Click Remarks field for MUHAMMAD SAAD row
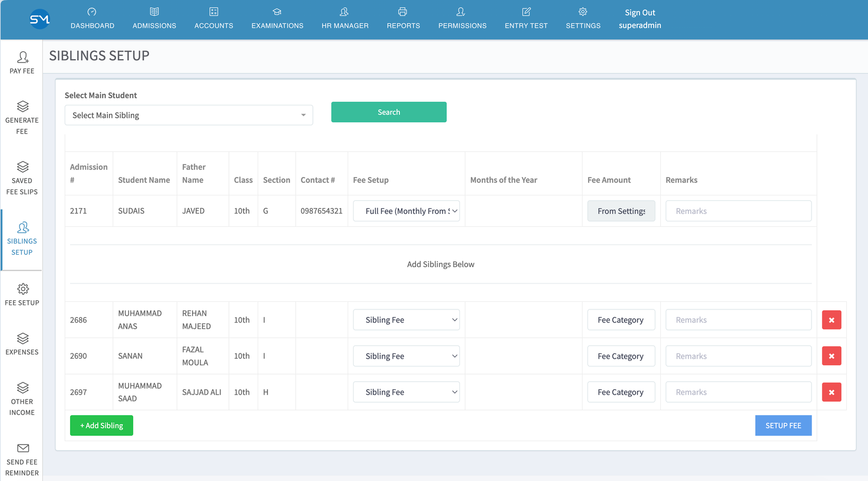The image size is (868, 481). pyautogui.click(x=738, y=392)
